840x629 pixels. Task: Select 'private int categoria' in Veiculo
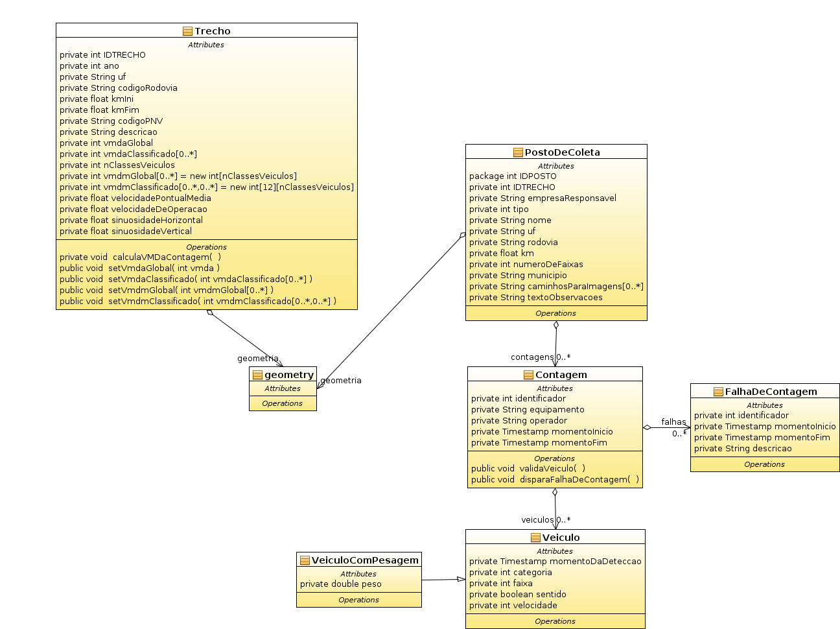coord(511,573)
